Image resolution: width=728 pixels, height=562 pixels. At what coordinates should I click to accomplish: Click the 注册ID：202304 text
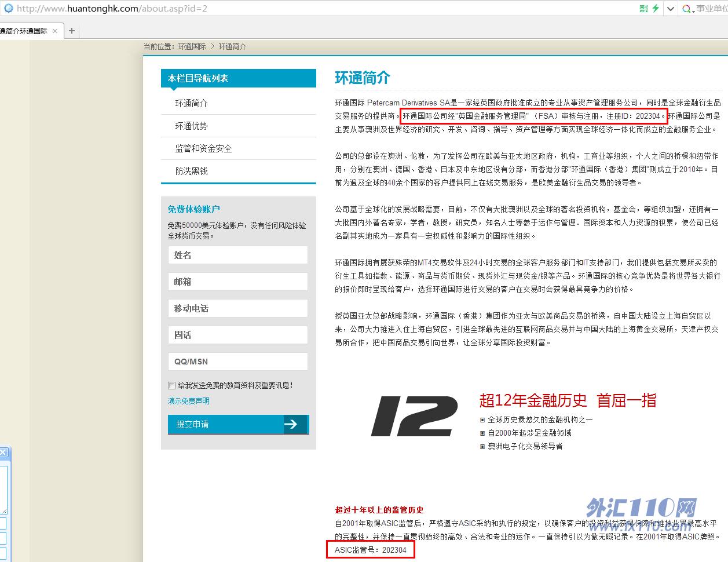(x=633, y=116)
